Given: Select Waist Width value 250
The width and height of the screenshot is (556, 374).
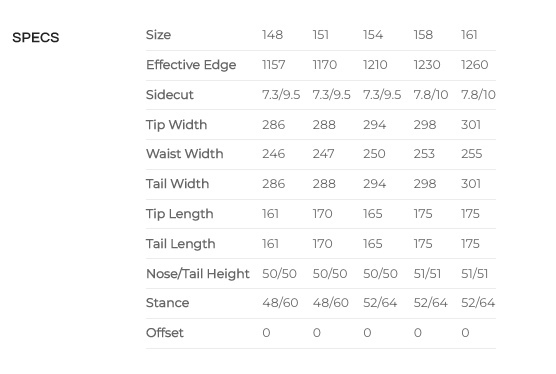Looking at the screenshot, I should [x=374, y=154].
